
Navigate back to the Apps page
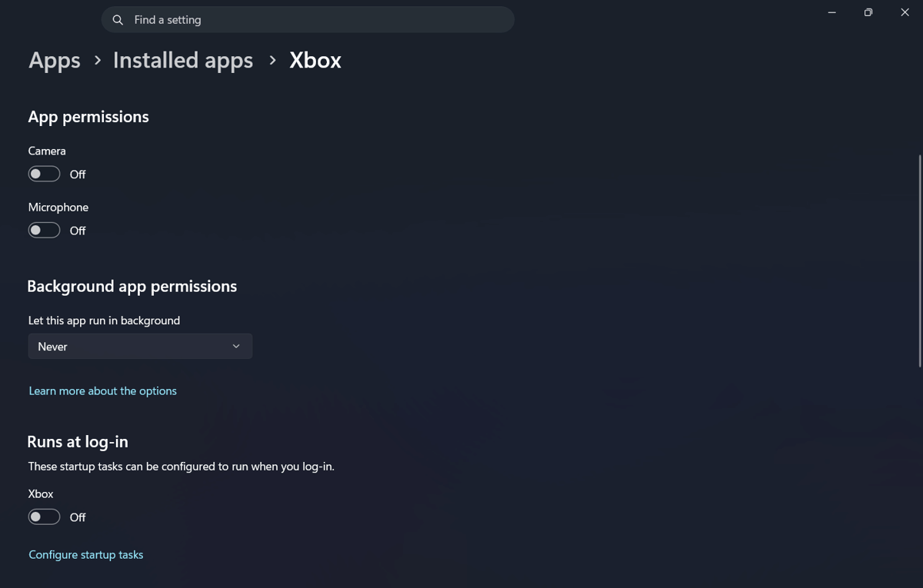[x=54, y=60]
